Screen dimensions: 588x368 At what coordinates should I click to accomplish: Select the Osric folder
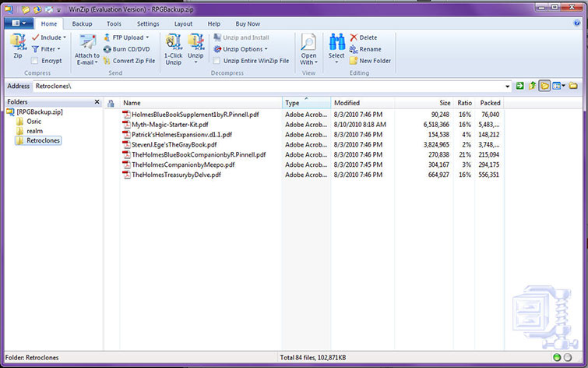pos(29,122)
